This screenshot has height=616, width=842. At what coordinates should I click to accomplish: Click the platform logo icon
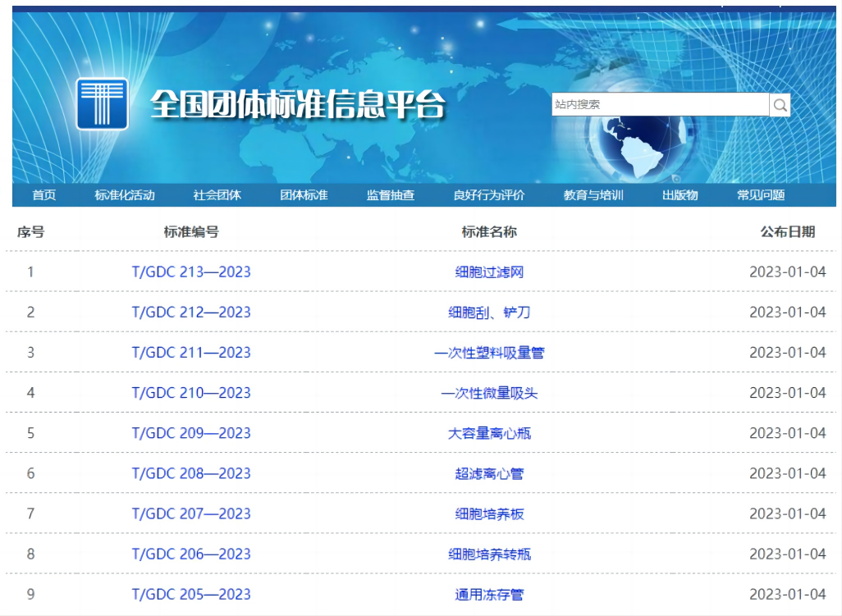coord(102,102)
